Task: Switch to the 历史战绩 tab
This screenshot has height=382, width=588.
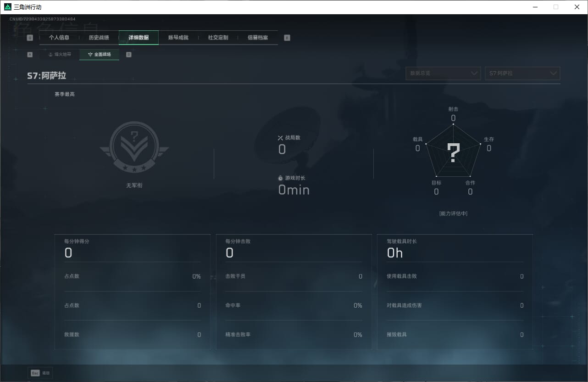Action: (x=99, y=38)
